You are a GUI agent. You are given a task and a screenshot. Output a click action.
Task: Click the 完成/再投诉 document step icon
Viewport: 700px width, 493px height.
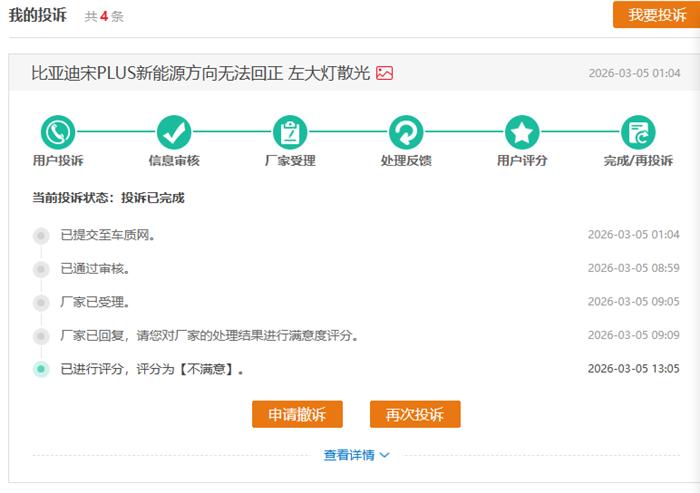pos(638,132)
